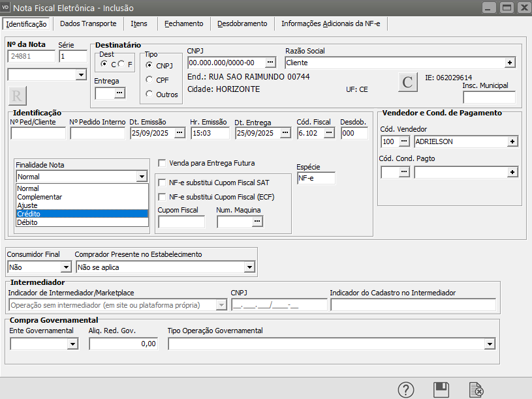Open Indicador de Intermediador/Marketplace dropdown
This screenshot has width=532, height=399.
point(221,305)
